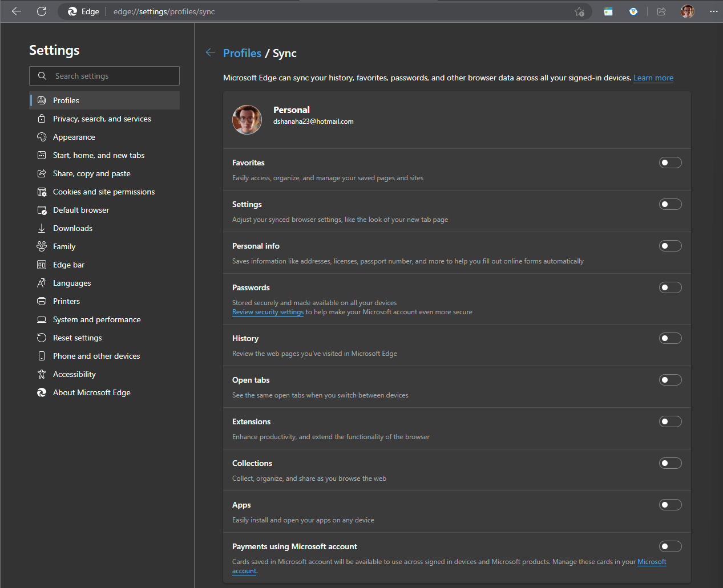The width and height of the screenshot is (723, 588).
Task: Click the History row title
Action: click(x=245, y=338)
